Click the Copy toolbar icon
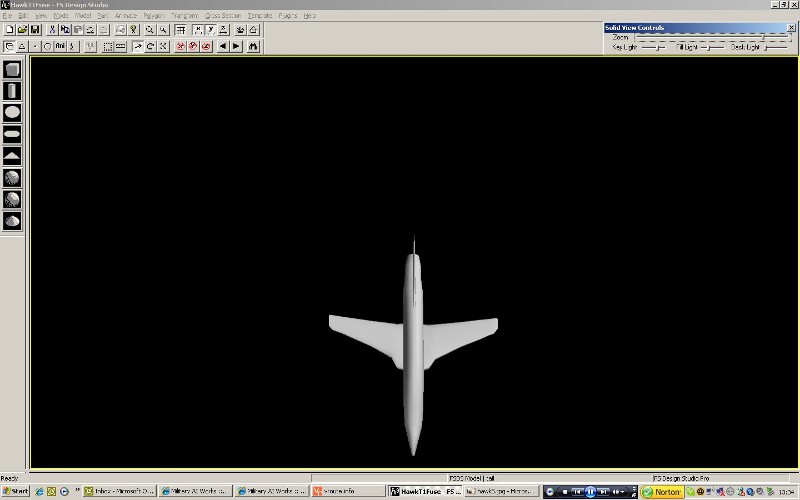Screen dimensions: 800x500 [65, 30]
